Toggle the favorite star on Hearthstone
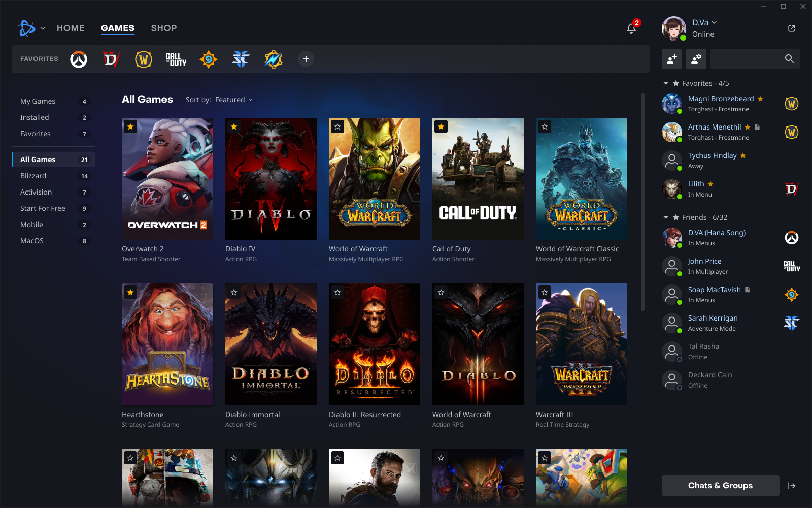812x508 pixels. (130, 292)
